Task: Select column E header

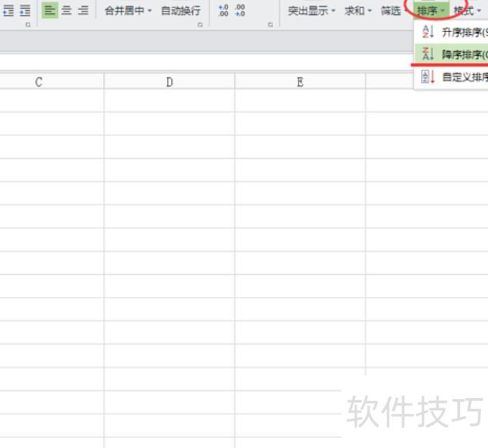Action: click(x=300, y=82)
